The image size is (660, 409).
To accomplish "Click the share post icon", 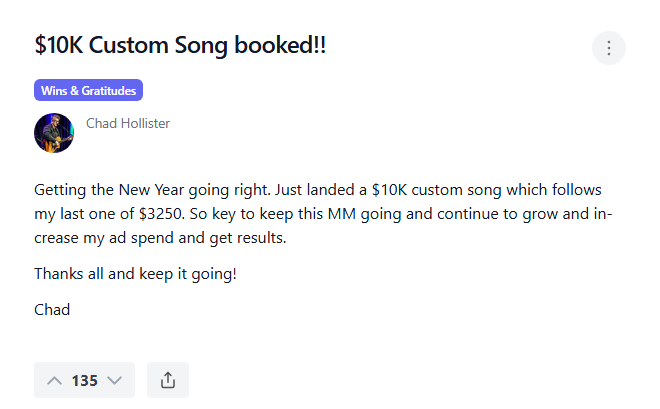I will point(168,380).
